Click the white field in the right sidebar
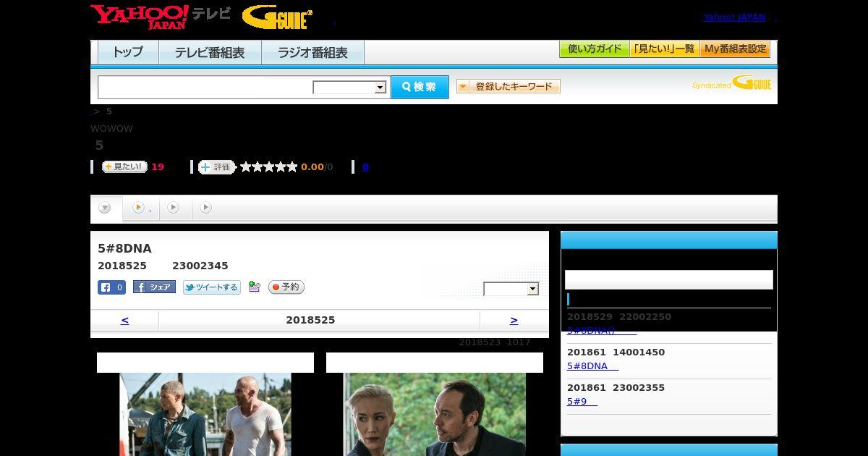Image resolution: width=868 pixels, height=456 pixels. pyautogui.click(x=669, y=280)
